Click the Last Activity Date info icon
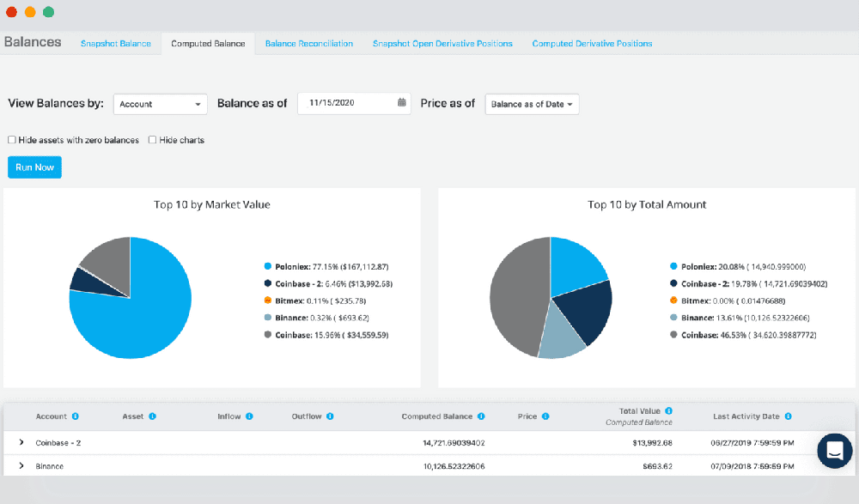The image size is (859, 504). click(x=789, y=416)
